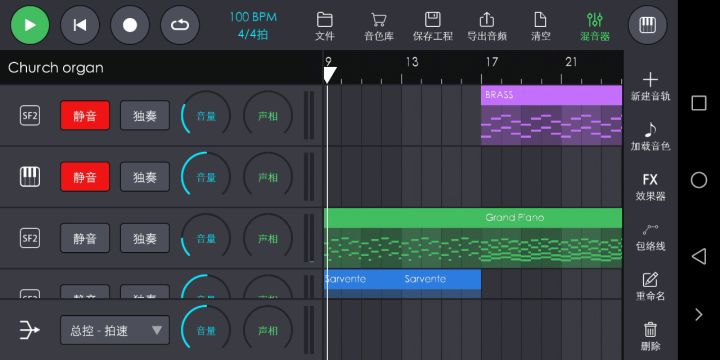The height and width of the screenshot is (360, 720).
Task: Open the FX 效果器 effects panel
Action: 650,187
